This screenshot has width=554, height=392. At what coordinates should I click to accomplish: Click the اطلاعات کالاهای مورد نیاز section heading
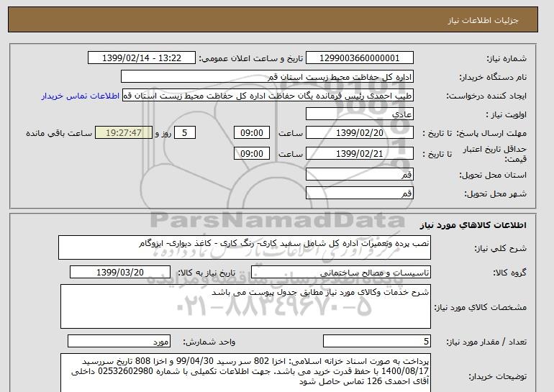pos(473,225)
